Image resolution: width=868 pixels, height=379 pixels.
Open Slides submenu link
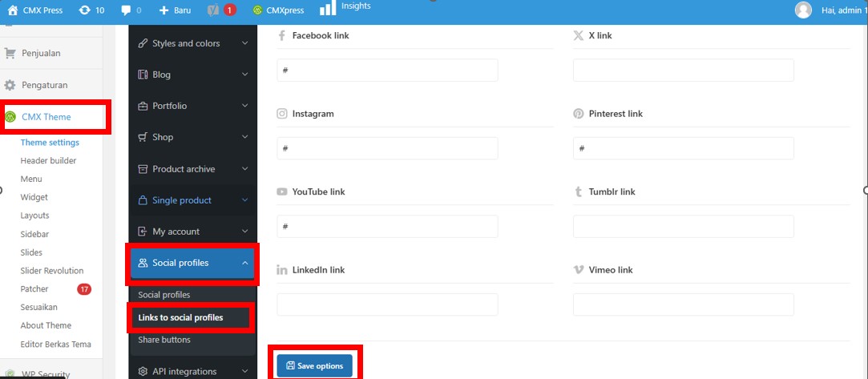(x=31, y=252)
